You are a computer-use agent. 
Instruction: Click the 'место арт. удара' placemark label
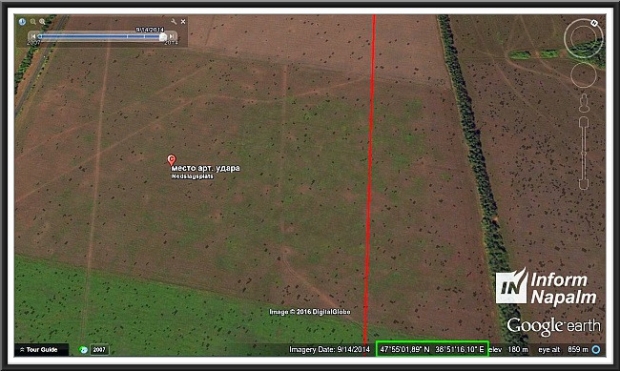coord(206,168)
